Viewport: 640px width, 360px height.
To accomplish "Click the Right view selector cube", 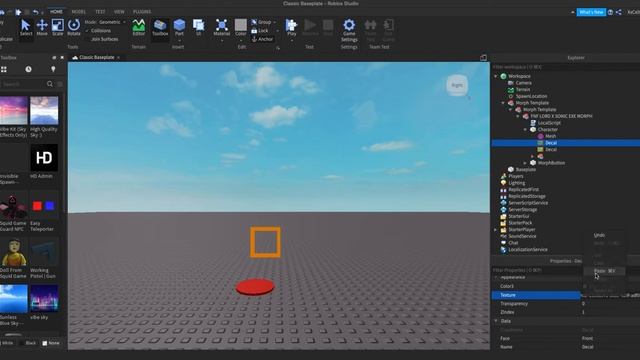I will pyautogui.click(x=457, y=85).
